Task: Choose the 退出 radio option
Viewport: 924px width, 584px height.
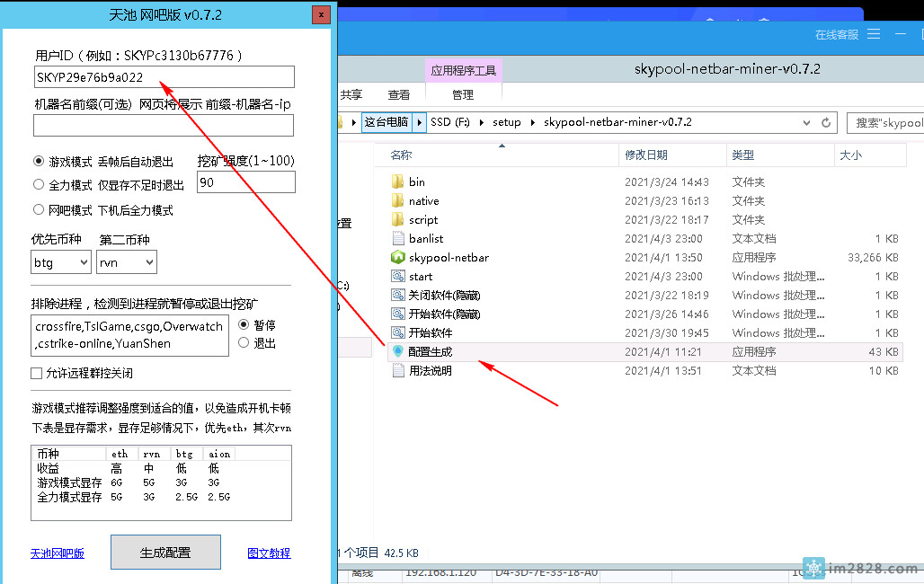Action: [244, 342]
